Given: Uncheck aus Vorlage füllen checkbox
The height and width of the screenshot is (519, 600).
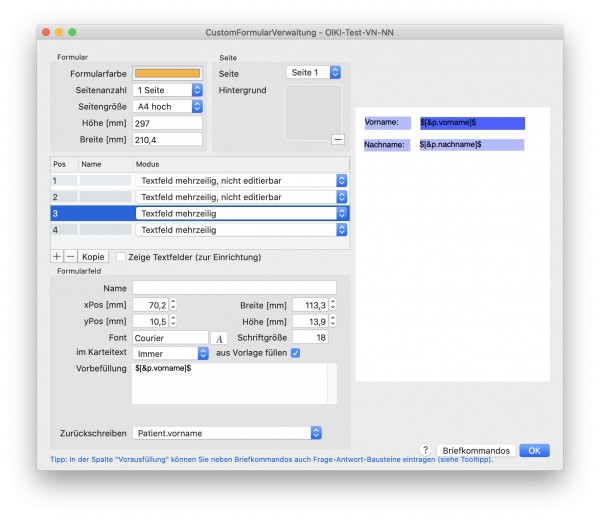Looking at the screenshot, I should click(x=295, y=353).
